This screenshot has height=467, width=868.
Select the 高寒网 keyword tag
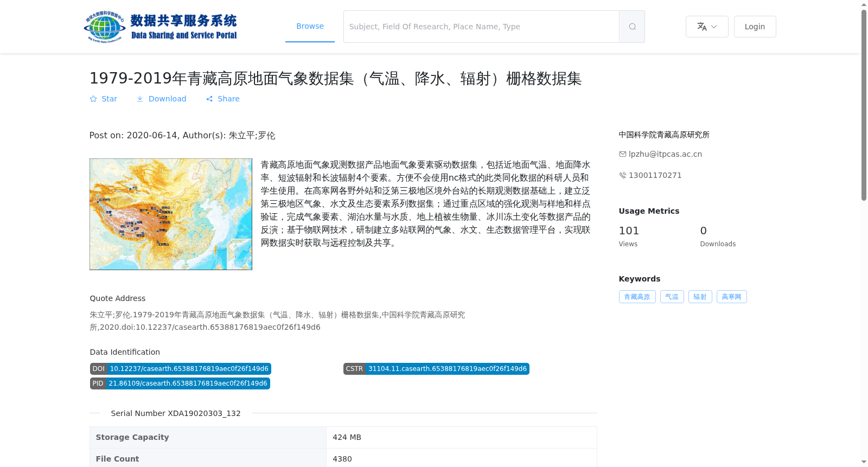(731, 297)
